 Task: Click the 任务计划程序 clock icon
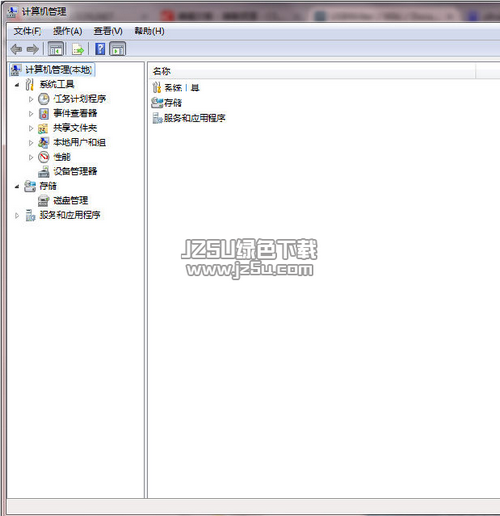[x=44, y=99]
